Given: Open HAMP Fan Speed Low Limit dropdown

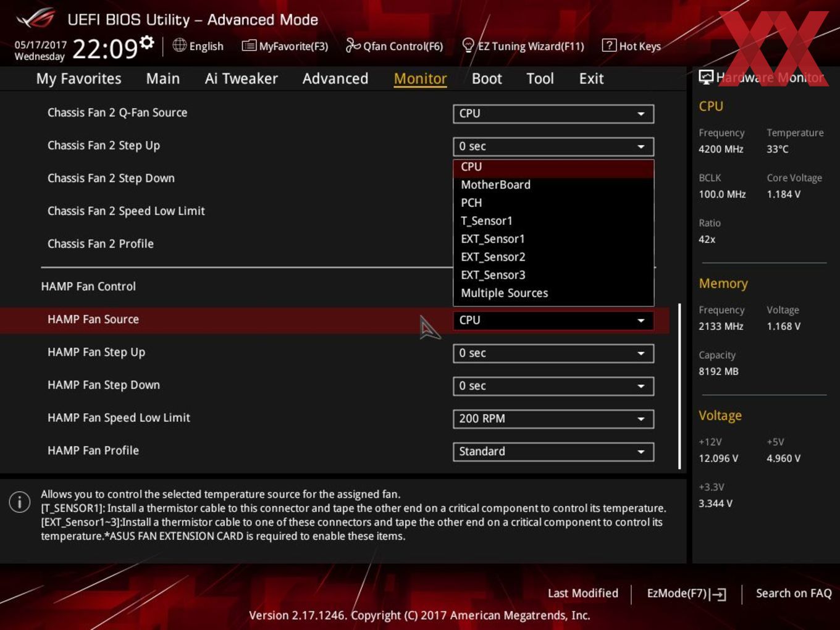Looking at the screenshot, I should (x=553, y=419).
